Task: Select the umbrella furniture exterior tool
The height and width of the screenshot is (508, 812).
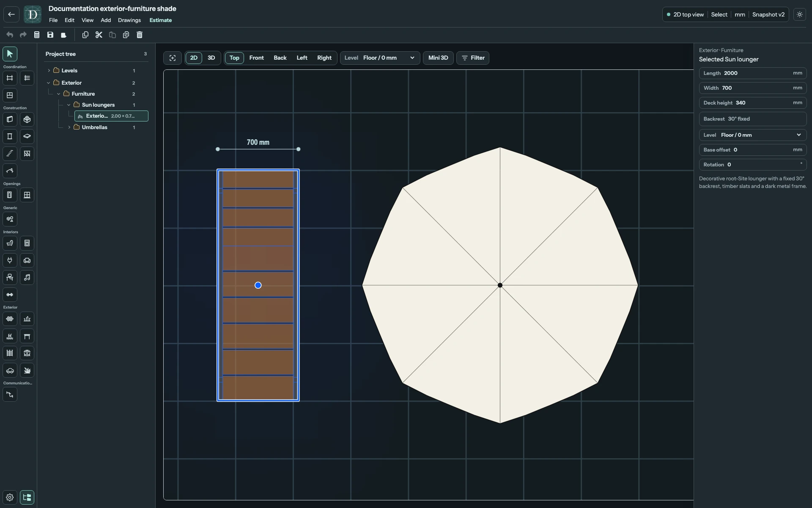Action: [x=27, y=353]
